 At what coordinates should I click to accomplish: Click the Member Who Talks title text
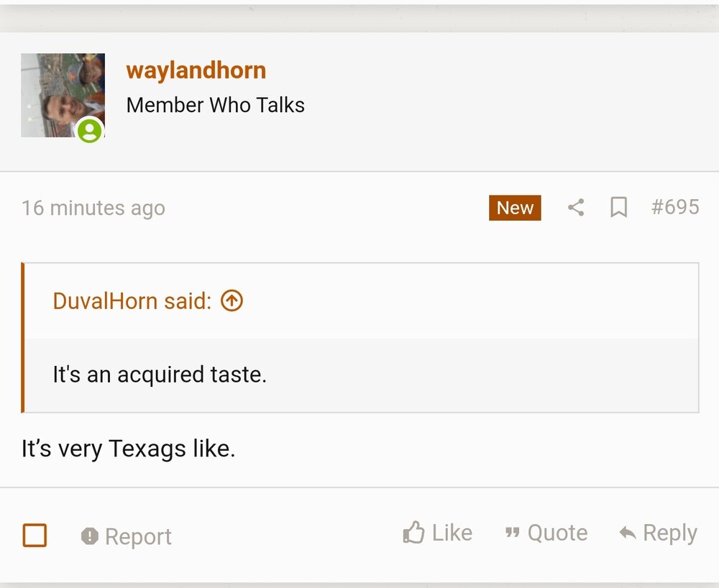(x=216, y=105)
